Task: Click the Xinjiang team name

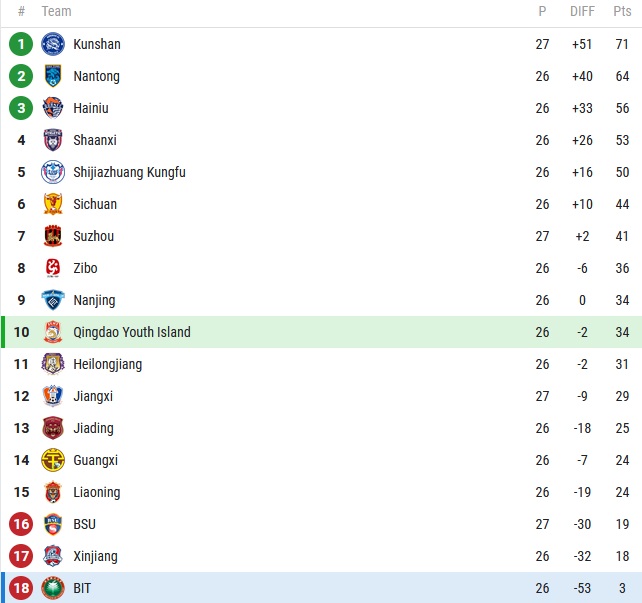Action: 96,556
